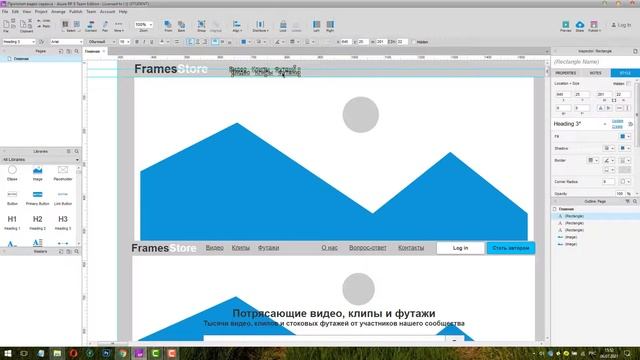Viewport: 640px width, 360px height.
Task: Click the fill color swatch in style toolbar
Action: coord(243,42)
